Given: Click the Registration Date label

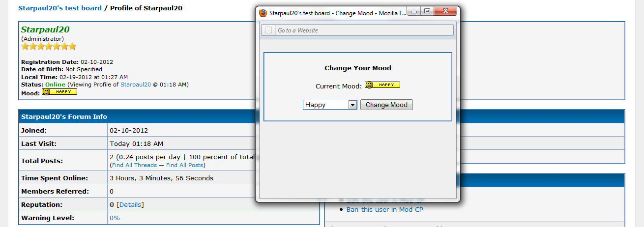Looking at the screenshot, I should [50, 62].
